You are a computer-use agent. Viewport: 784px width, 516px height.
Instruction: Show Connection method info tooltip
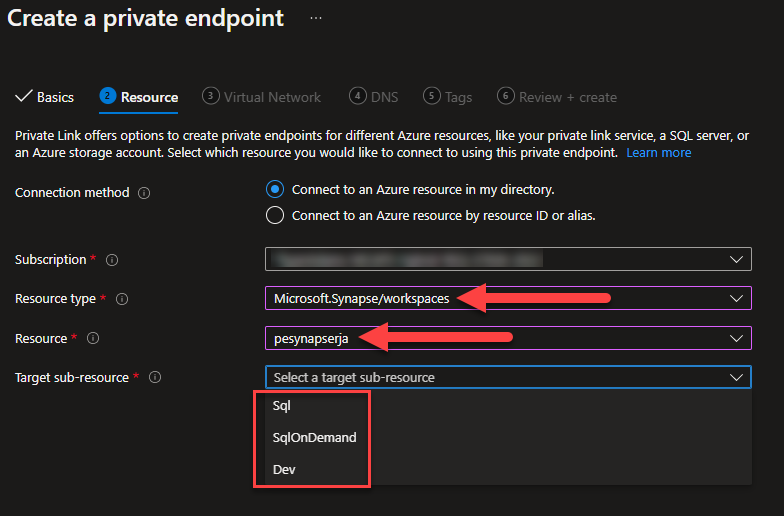(144, 193)
